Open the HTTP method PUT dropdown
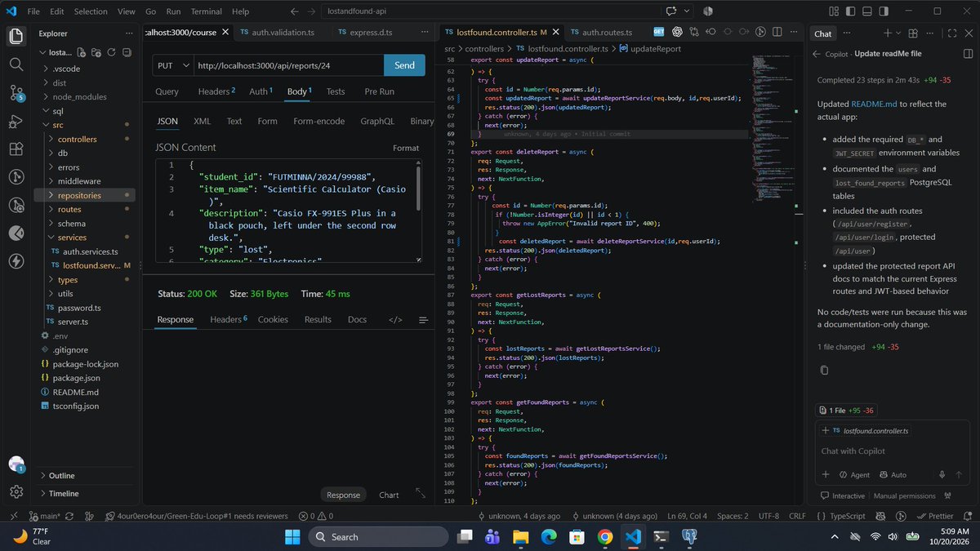Screen dimensions: 980x551 (x=173, y=65)
